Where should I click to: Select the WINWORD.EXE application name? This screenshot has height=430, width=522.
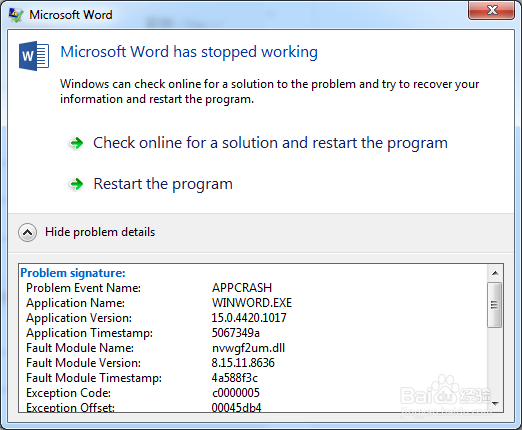(252, 303)
